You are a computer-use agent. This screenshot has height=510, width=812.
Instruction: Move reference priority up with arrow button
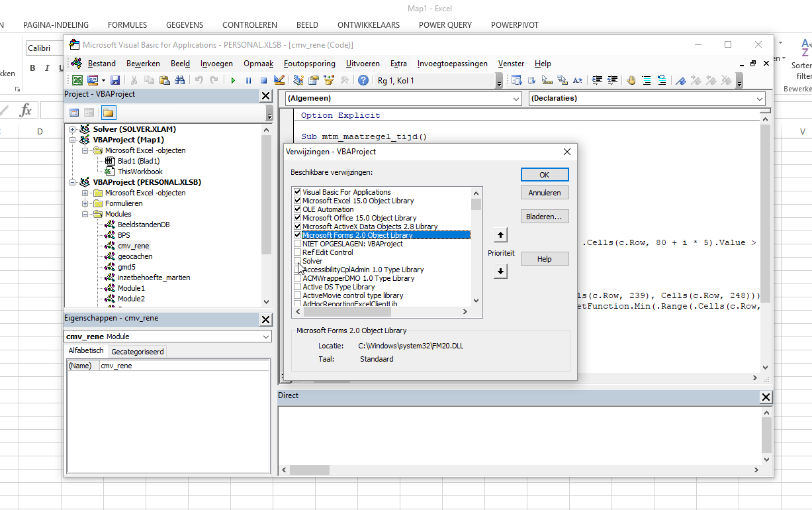pyautogui.click(x=500, y=235)
